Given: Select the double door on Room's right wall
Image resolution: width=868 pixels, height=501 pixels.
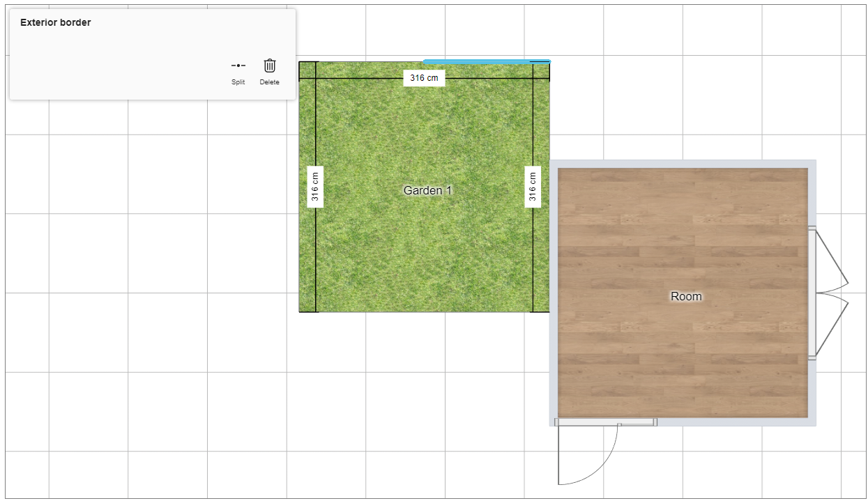Looking at the screenshot, I should pyautogui.click(x=812, y=293).
